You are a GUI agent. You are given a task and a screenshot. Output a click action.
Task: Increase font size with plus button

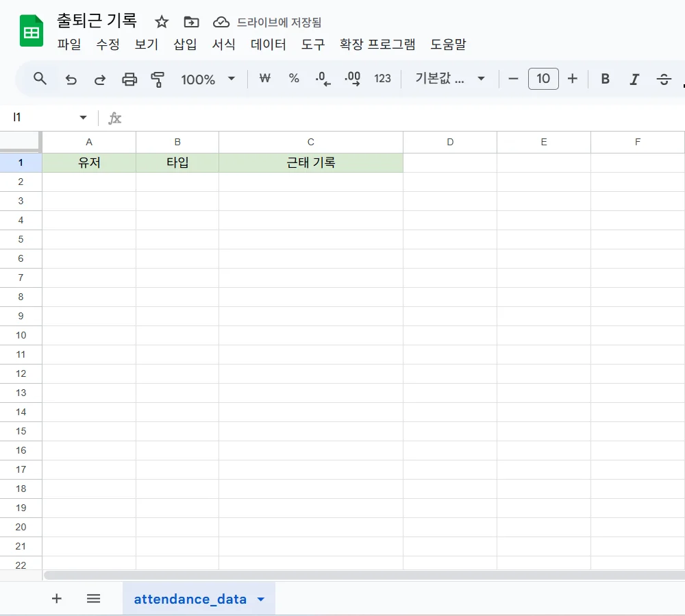pyautogui.click(x=573, y=79)
